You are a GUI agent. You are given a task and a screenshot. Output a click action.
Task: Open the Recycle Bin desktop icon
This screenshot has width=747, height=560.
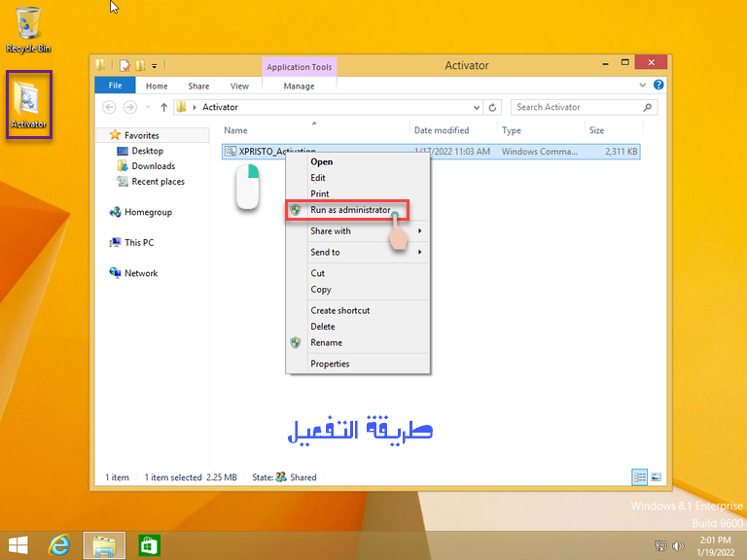point(28,29)
